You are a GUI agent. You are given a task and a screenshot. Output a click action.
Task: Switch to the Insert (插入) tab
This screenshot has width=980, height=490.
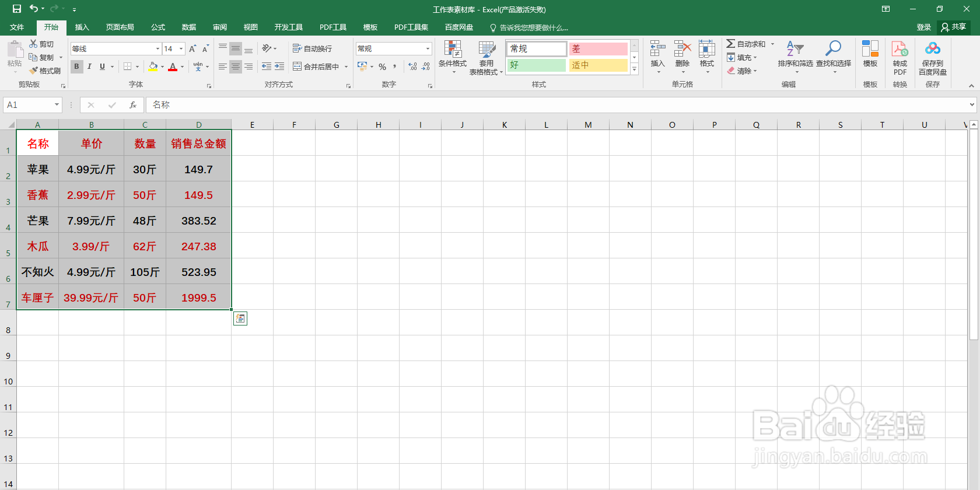82,27
